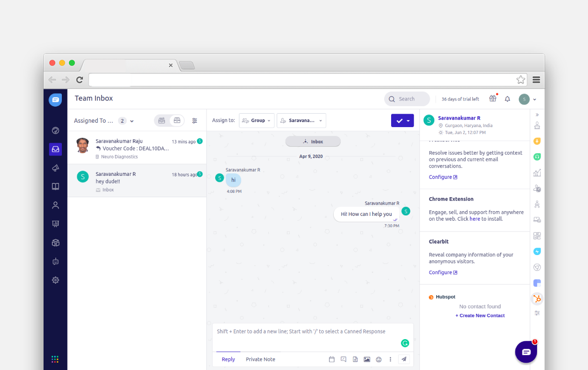Select the Reply tab
Viewport: 588px width, 370px height.
[228, 360]
